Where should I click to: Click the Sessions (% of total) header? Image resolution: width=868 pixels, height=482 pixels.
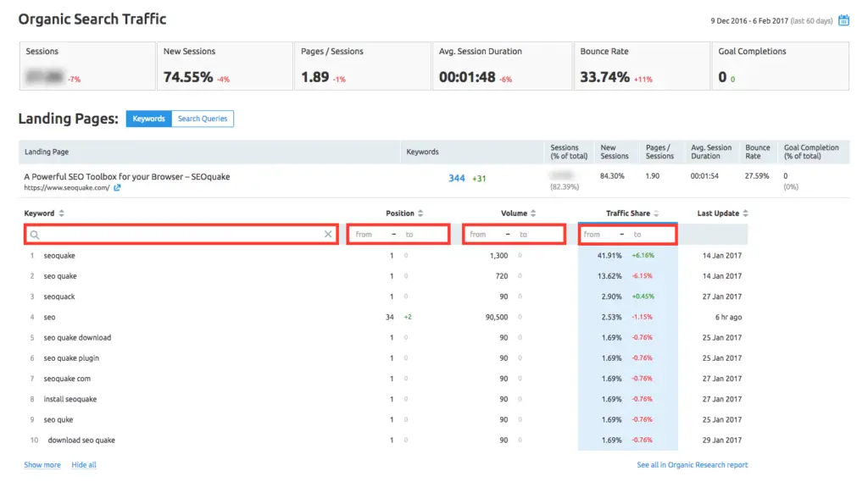coord(569,152)
